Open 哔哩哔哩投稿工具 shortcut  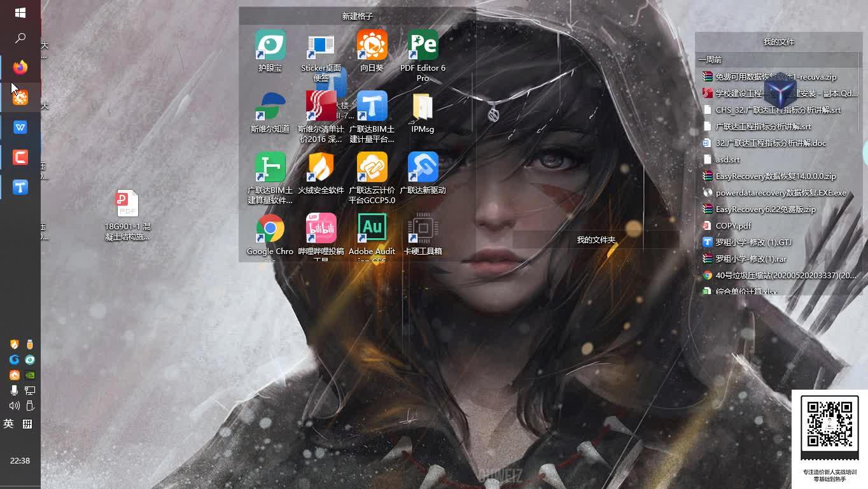click(x=321, y=236)
